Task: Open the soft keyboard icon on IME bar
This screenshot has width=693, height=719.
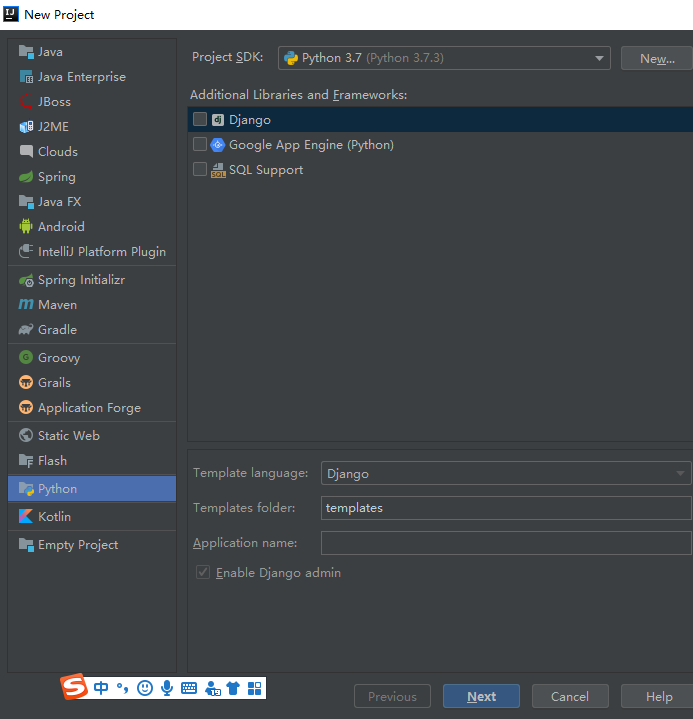Action: [x=189, y=688]
